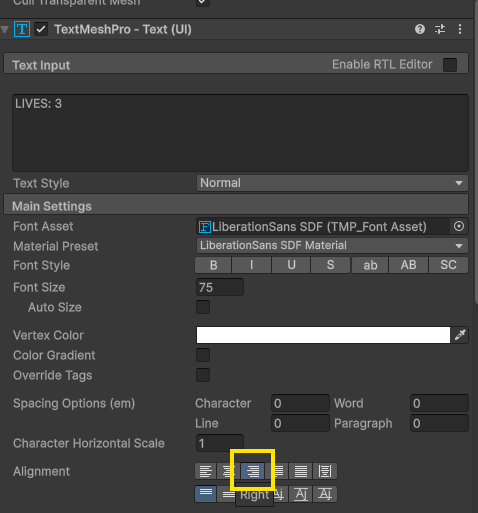Click the Character Horizontal Scale field
This screenshot has height=513, width=478.
[x=220, y=443]
